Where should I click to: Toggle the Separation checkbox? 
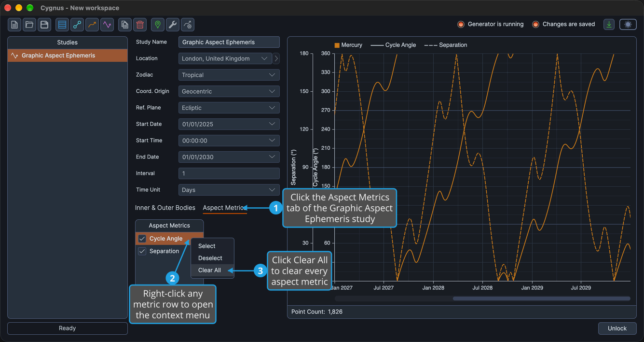[x=142, y=251]
